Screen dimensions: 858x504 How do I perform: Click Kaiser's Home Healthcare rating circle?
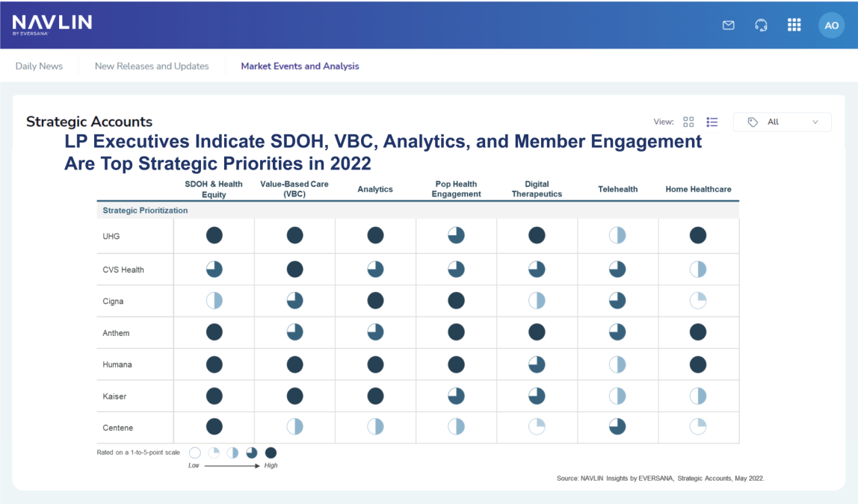tap(697, 396)
